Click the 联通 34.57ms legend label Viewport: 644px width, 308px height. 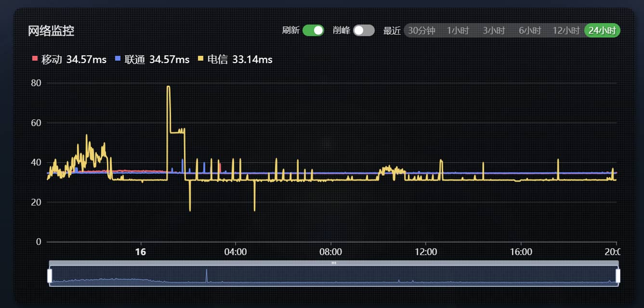(x=157, y=60)
